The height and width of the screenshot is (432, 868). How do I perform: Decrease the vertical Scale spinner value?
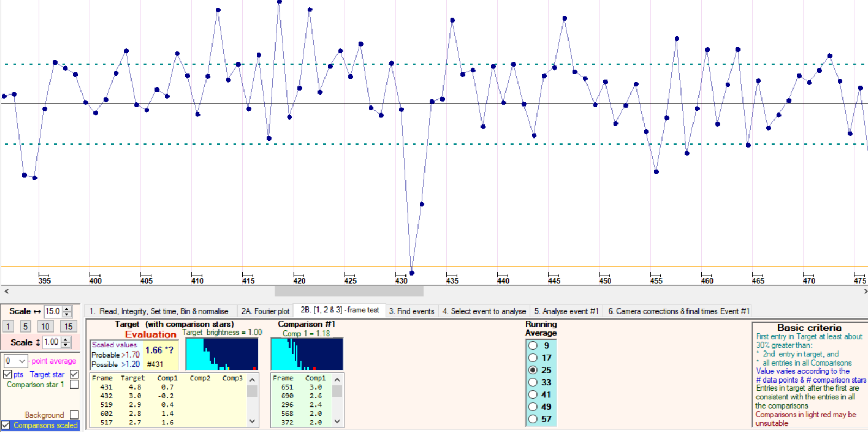click(x=66, y=346)
